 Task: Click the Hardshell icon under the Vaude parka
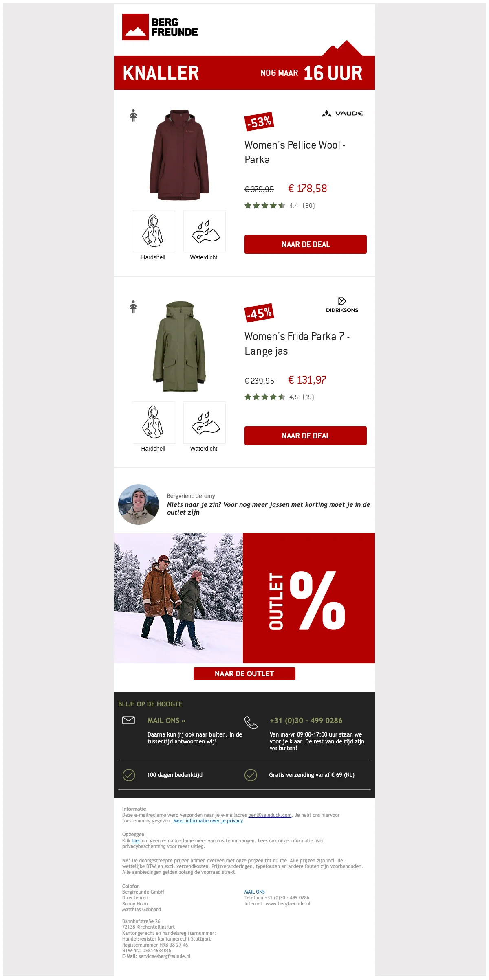[x=154, y=231]
